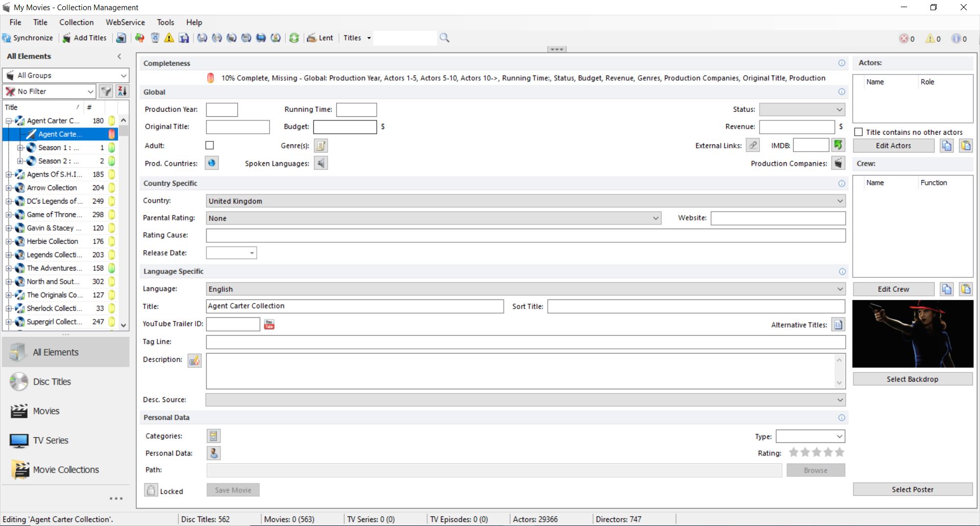The width and height of the screenshot is (980, 526).
Task: Open the Title menu
Action: (x=40, y=22)
